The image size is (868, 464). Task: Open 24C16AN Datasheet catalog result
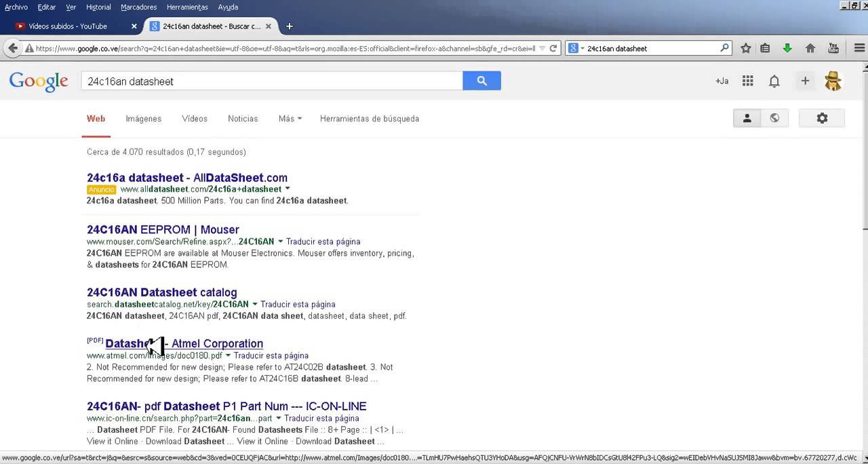162,292
